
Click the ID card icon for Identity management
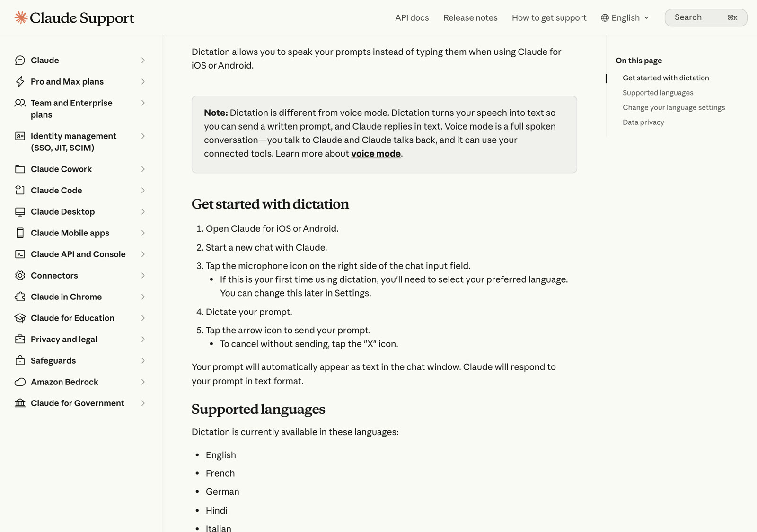(x=20, y=136)
